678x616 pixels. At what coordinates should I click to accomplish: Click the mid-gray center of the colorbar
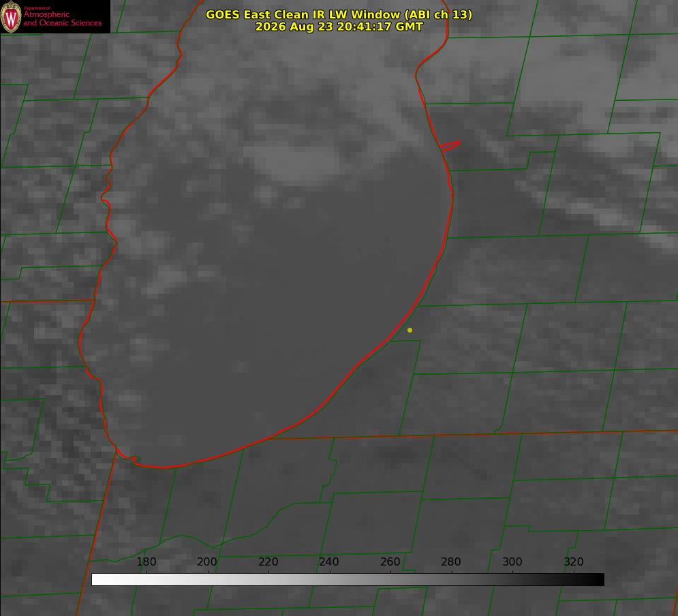tap(348, 580)
